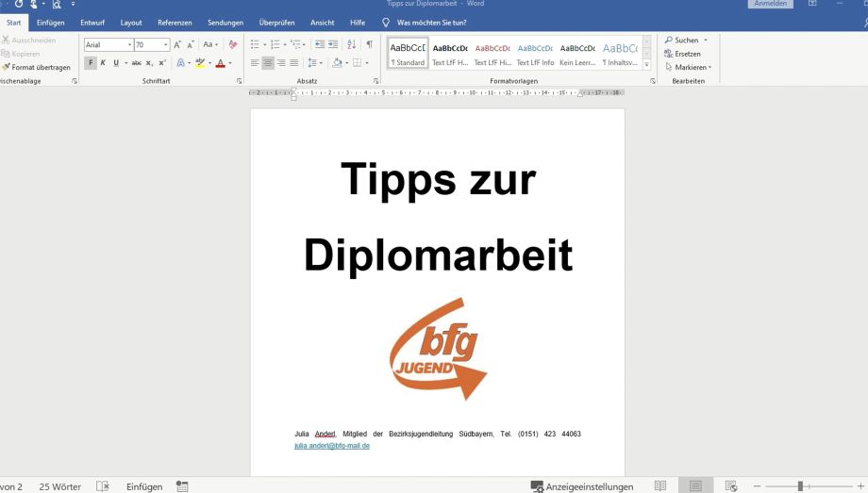Apply the Text LfF Info style

pos(535,54)
